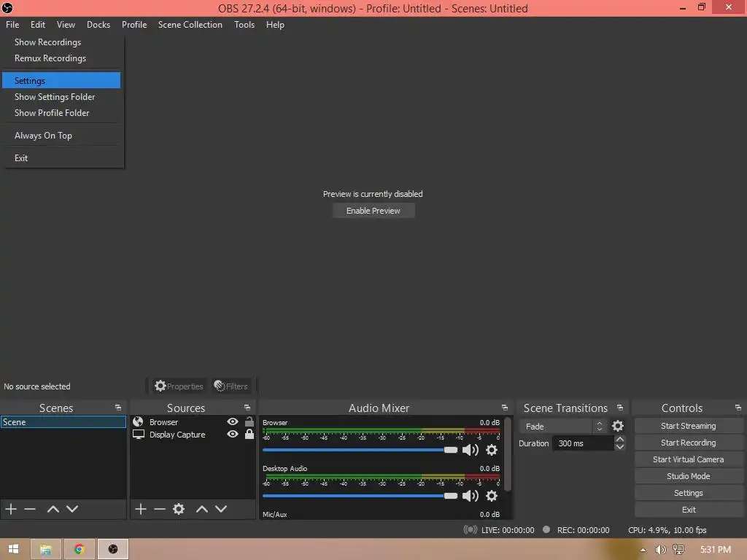
Task: Pop out the Scene Transitions dock icon
Action: coord(620,408)
